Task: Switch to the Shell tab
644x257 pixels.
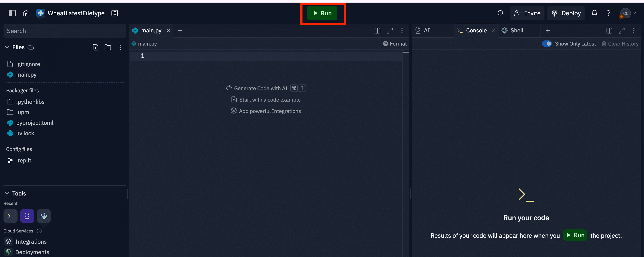Action: coord(516,30)
